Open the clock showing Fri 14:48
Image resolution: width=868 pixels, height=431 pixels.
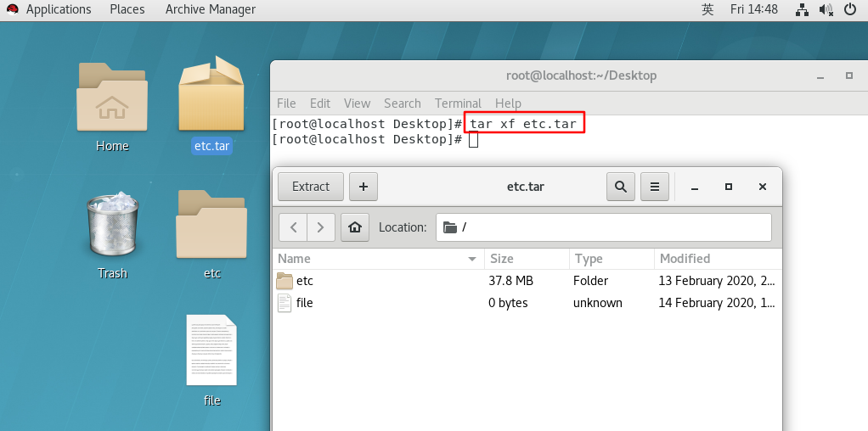754,9
